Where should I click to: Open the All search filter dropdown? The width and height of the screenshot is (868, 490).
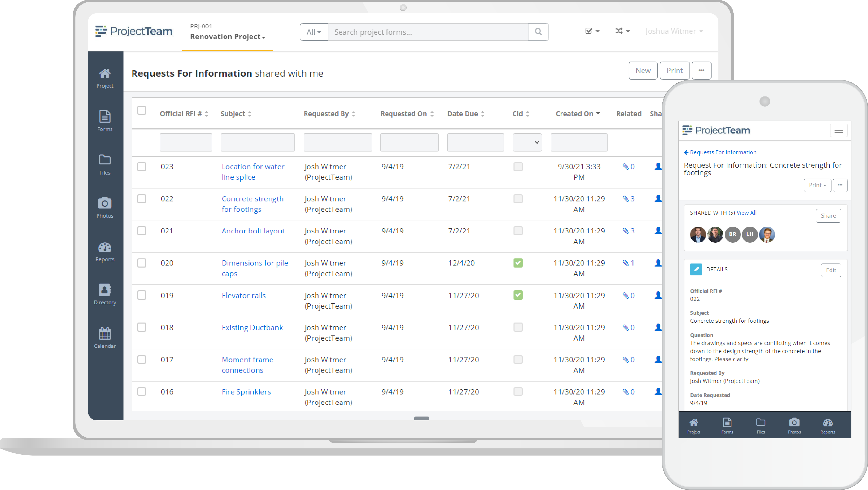[313, 32]
